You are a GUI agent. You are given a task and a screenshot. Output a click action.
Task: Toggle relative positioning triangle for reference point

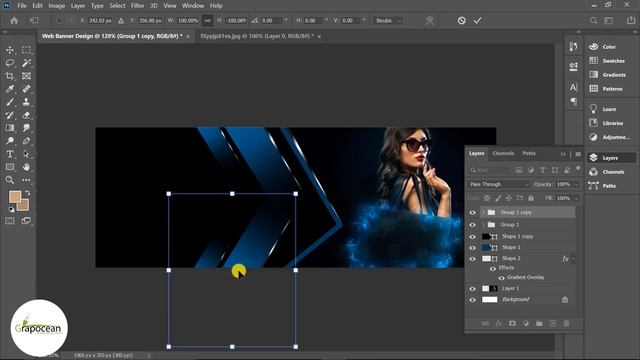click(121, 20)
